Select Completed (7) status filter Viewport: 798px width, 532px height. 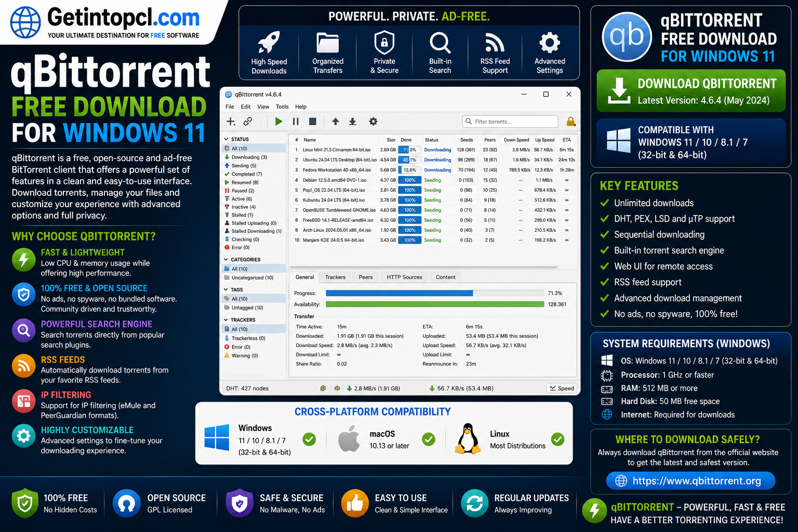(x=254, y=174)
